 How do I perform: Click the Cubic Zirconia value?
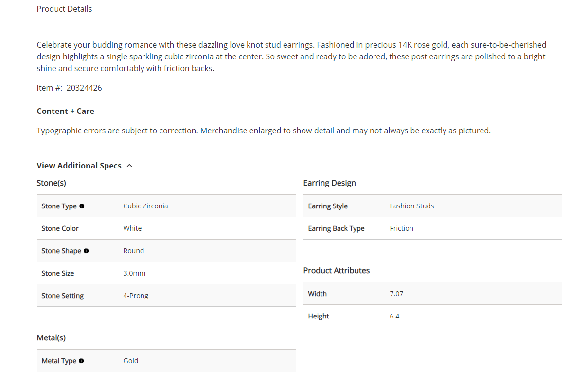point(145,206)
